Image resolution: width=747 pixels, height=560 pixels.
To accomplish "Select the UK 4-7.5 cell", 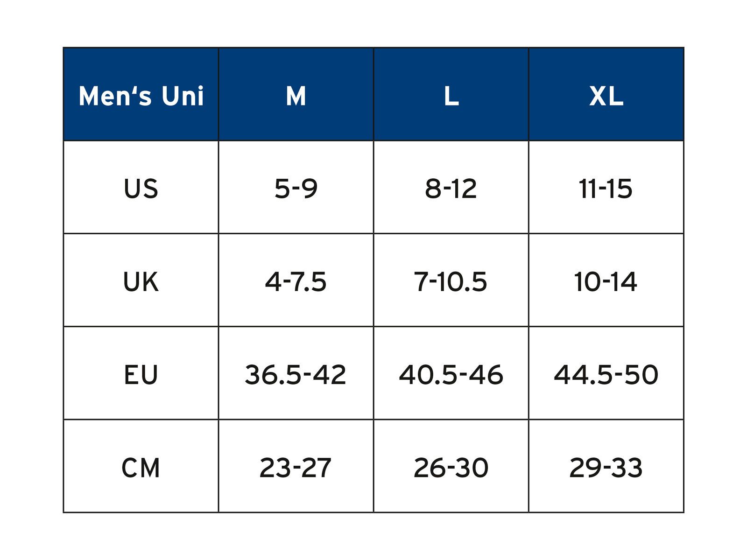I will [x=296, y=281].
